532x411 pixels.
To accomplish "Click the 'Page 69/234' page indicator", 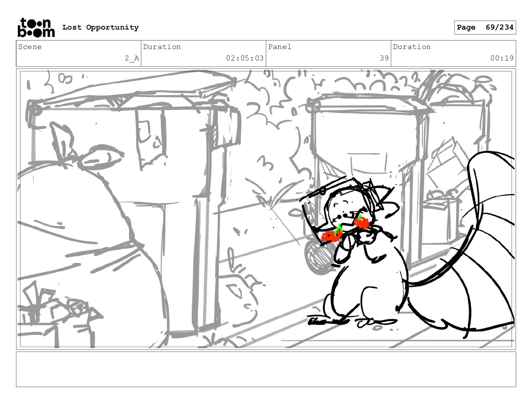I will [x=485, y=28].
